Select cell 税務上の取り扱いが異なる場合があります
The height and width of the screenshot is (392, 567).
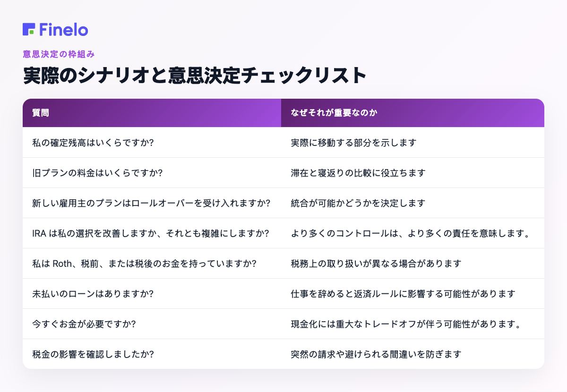(x=412, y=263)
